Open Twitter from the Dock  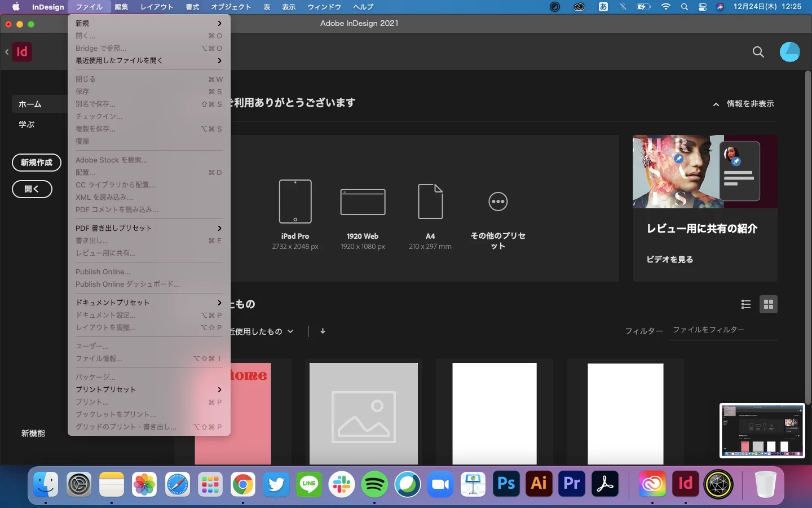pos(276,484)
